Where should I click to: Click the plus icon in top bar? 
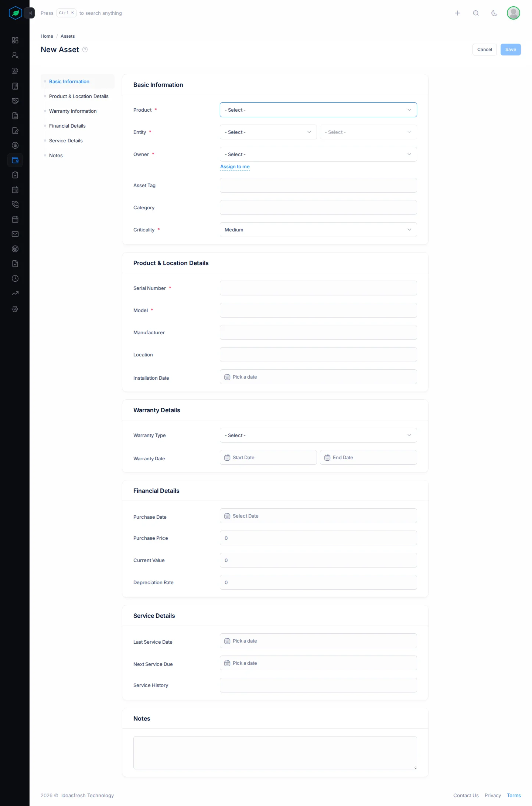point(457,13)
